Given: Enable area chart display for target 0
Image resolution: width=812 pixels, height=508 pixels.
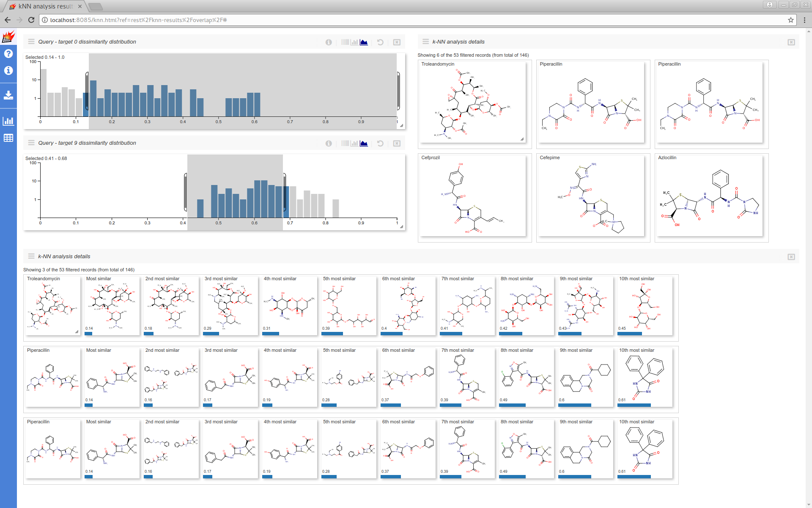Looking at the screenshot, I should [364, 42].
